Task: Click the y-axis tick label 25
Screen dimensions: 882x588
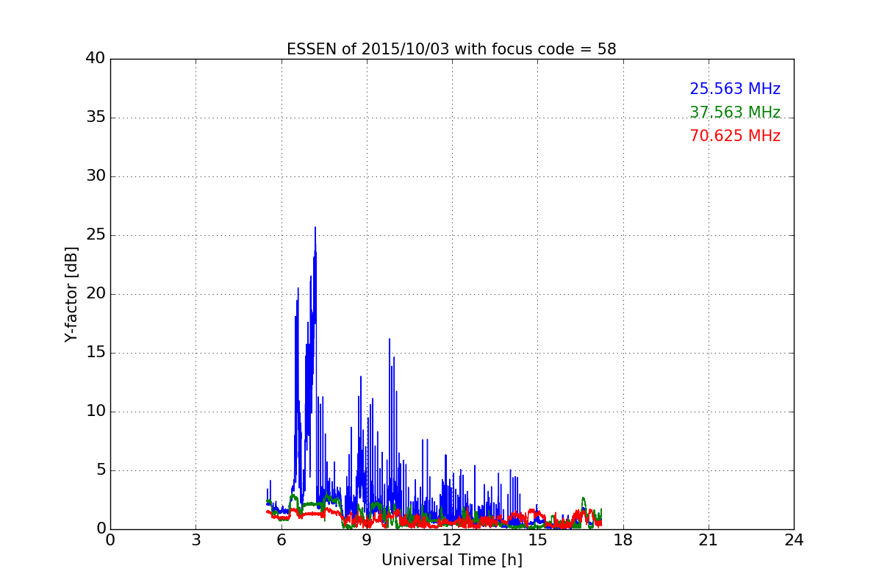Action: 96,235
